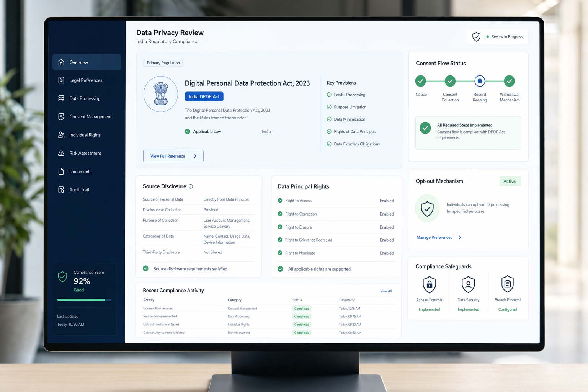Click the Primary Regulation tag
The height and width of the screenshot is (392, 588).
pyautogui.click(x=163, y=63)
